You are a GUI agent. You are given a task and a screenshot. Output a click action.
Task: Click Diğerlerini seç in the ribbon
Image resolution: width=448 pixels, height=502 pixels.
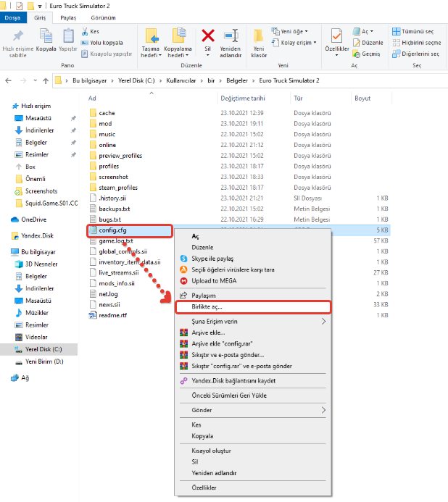415,54
